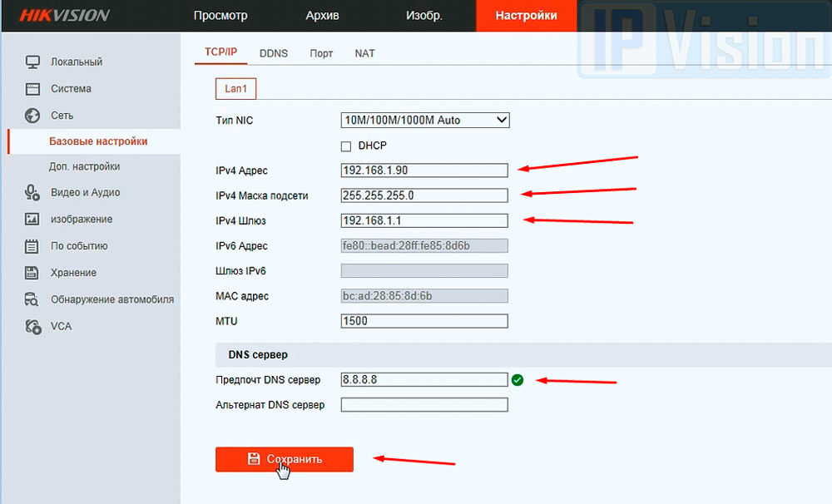Switch to the Порт tab
The width and height of the screenshot is (832, 504).
pyautogui.click(x=321, y=53)
